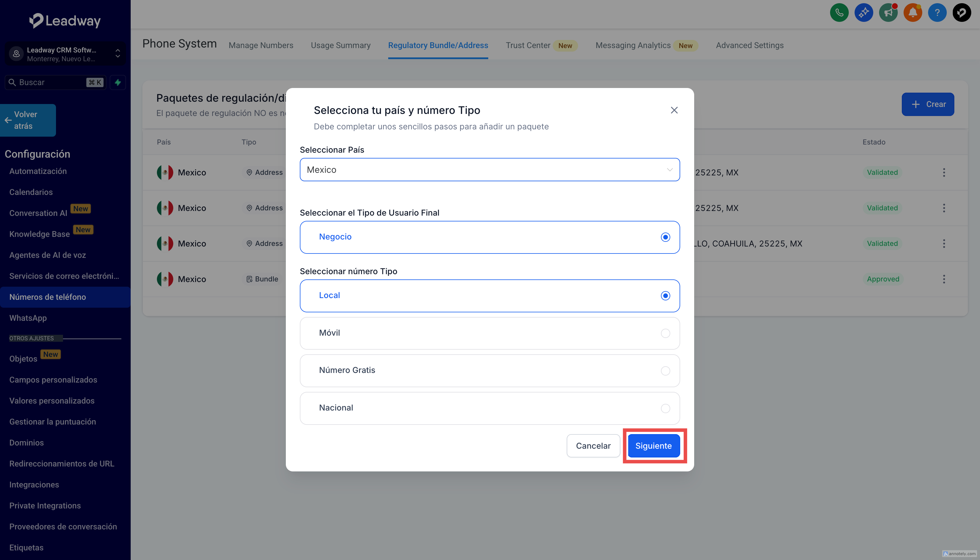Click the blue help question mark icon
Viewport: 980px width, 560px height.
tap(937, 13)
